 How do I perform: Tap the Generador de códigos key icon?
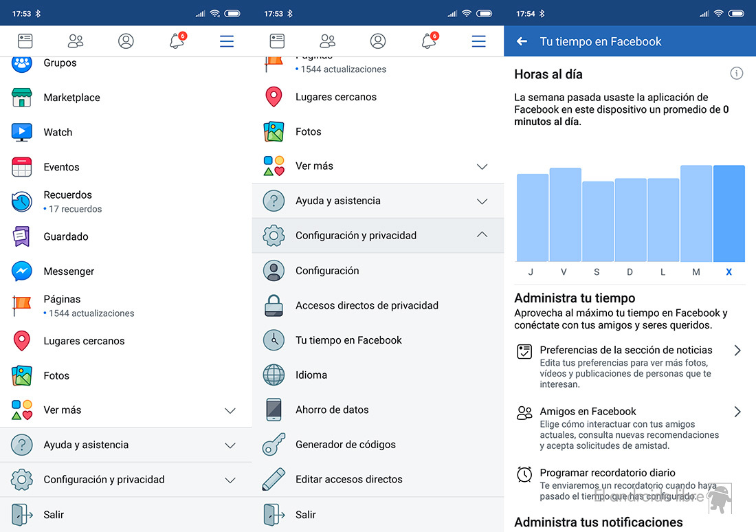point(274,445)
